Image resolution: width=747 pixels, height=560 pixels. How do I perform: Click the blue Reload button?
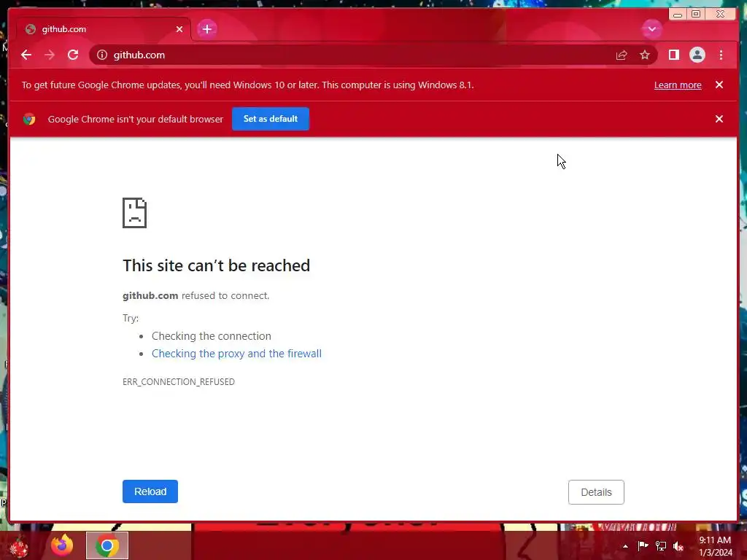[x=150, y=491]
